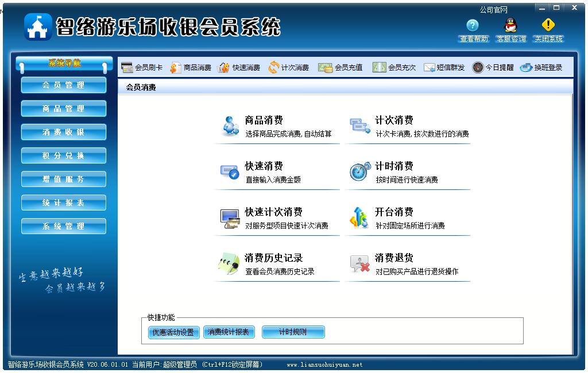Image resolution: width=588 pixels, height=373 pixels.
Task: Open 会员刷卡 from the toolbar
Action: coord(142,68)
